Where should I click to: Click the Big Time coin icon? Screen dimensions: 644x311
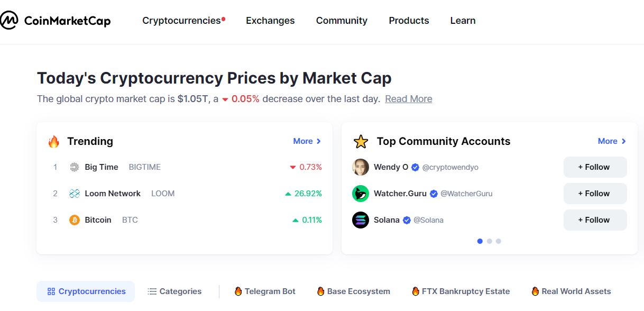click(75, 167)
